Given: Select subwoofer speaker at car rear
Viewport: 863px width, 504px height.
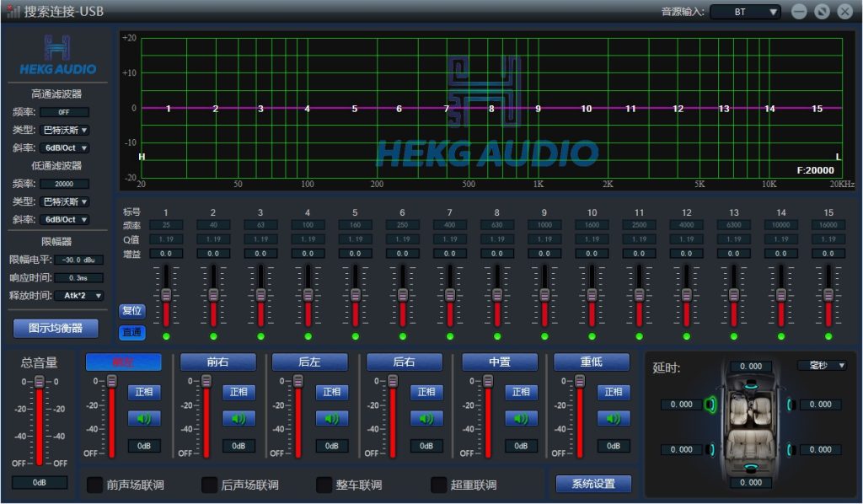Looking at the screenshot, I should coord(751,467).
